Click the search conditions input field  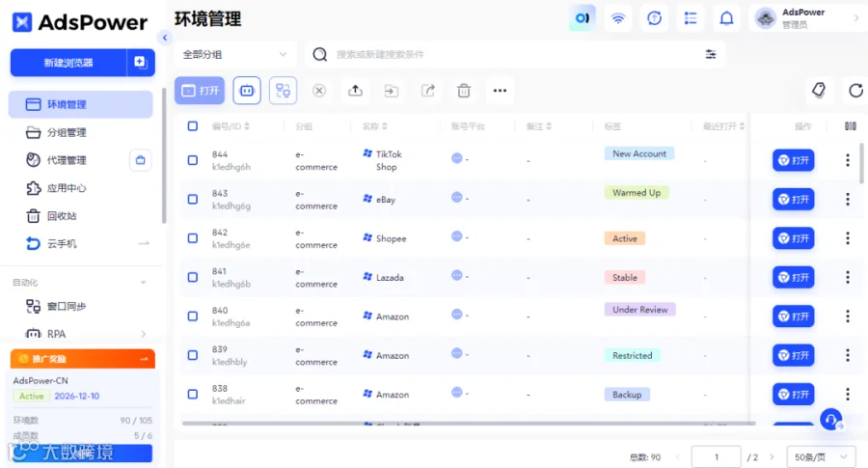515,54
